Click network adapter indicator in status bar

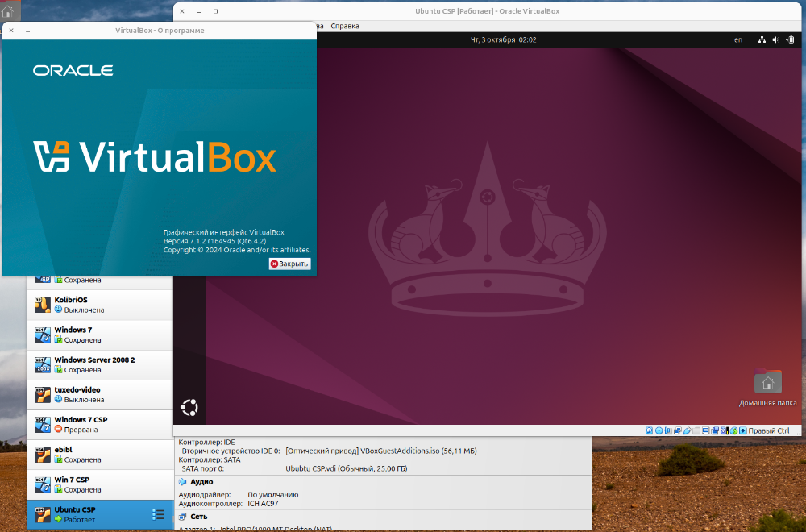click(677, 430)
